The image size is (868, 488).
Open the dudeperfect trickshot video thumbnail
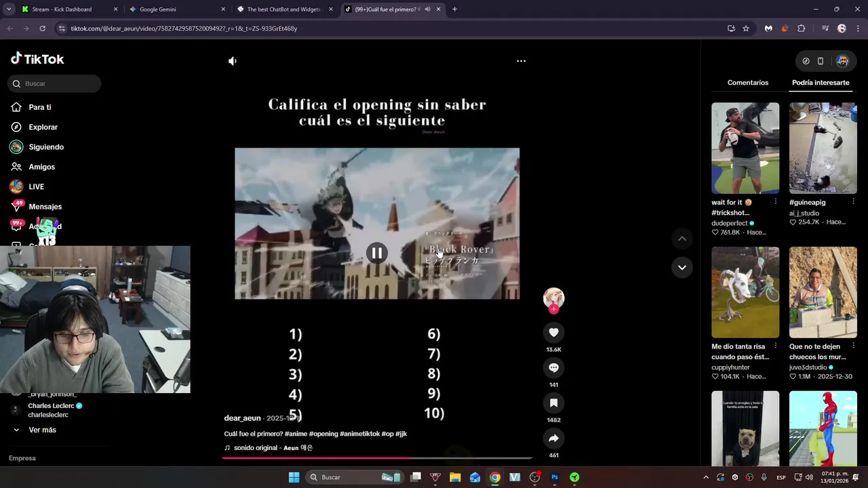point(745,148)
